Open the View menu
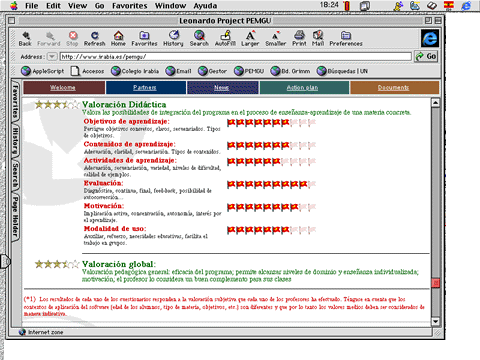480x360 pixels. [77, 6]
